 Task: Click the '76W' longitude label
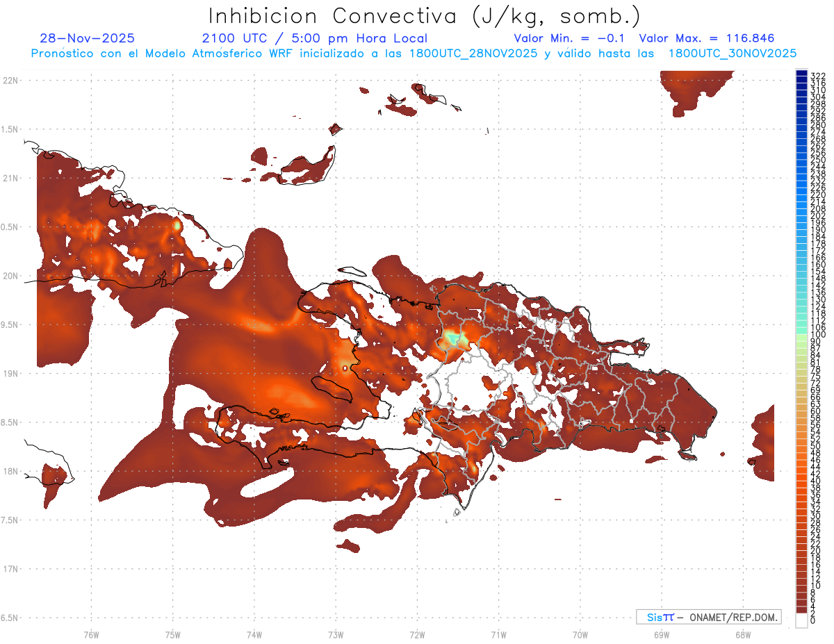tap(91, 634)
